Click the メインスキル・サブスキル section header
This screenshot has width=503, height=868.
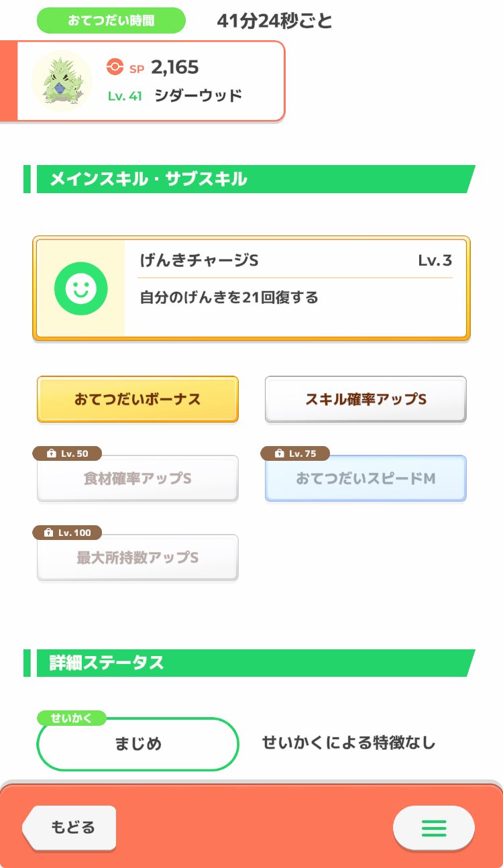point(148,179)
